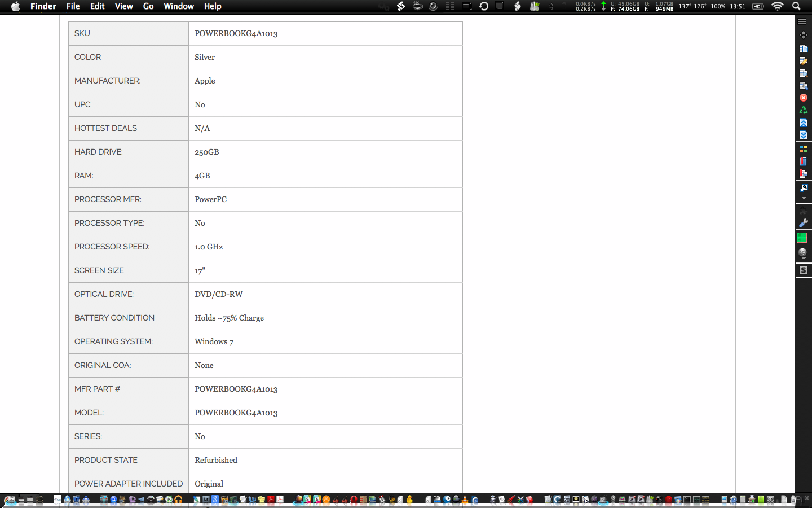
Task: Click the SERIES: label
Action: pos(88,436)
